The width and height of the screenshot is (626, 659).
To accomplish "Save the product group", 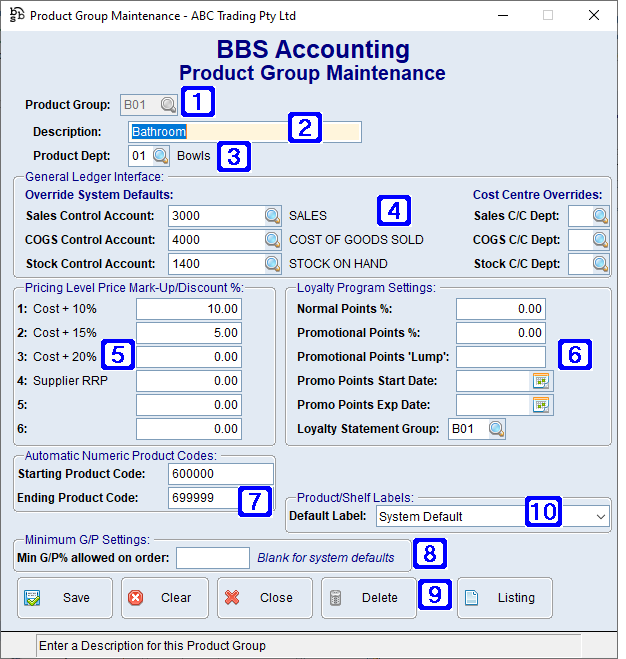I will (65, 598).
